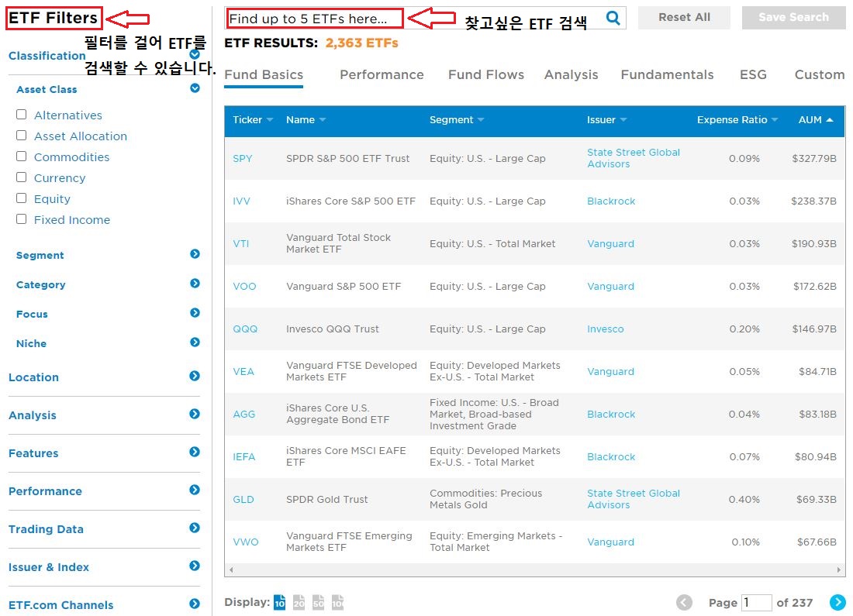Open State Street link in SPY row
853x616 pixels.
[x=634, y=158]
